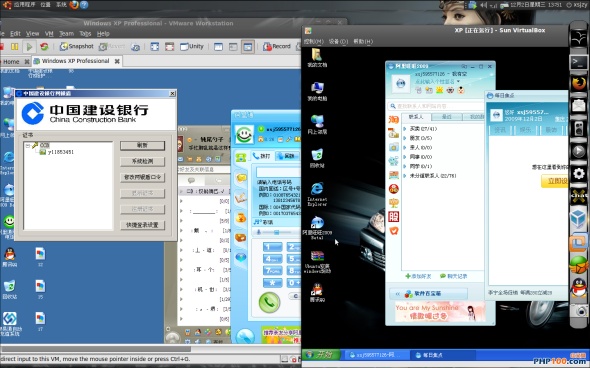Click the phone number input field
Image resolution: width=590 pixels, height=368 pixels.
[x=279, y=172]
